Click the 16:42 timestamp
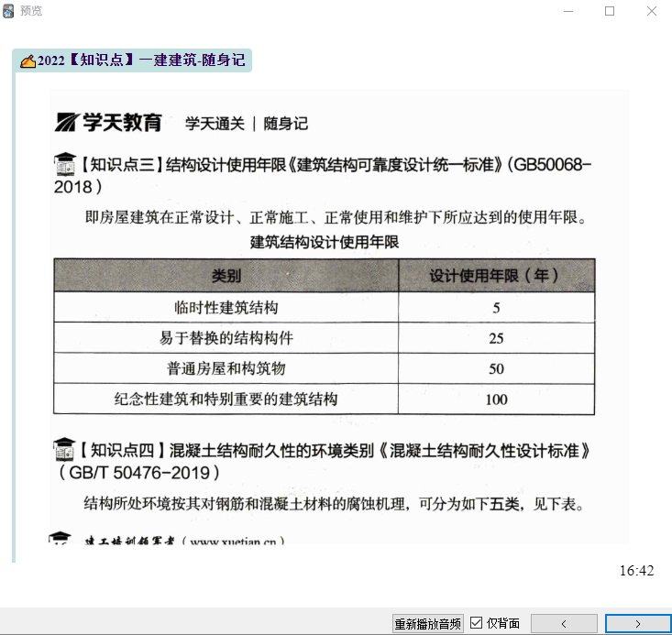This screenshot has width=672, height=635. (636, 571)
